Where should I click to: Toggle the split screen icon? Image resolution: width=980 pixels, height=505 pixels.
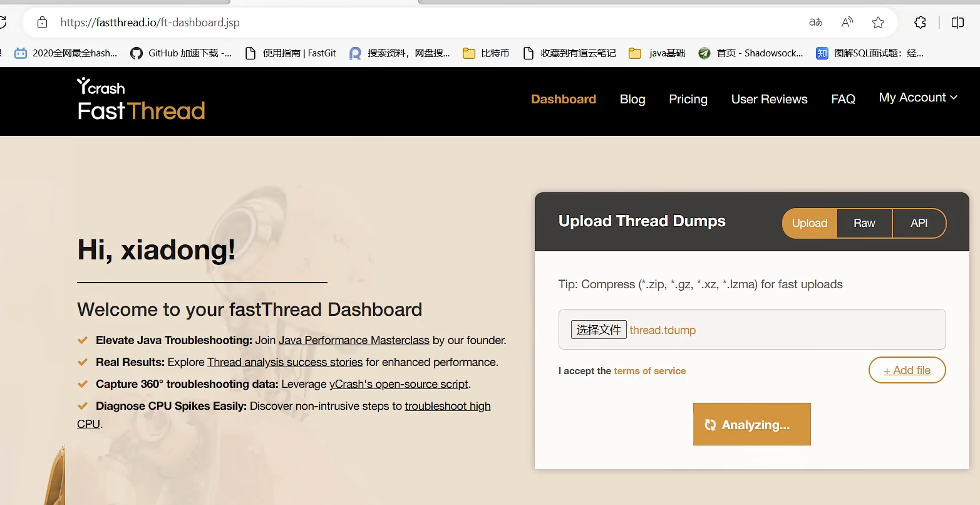(957, 23)
